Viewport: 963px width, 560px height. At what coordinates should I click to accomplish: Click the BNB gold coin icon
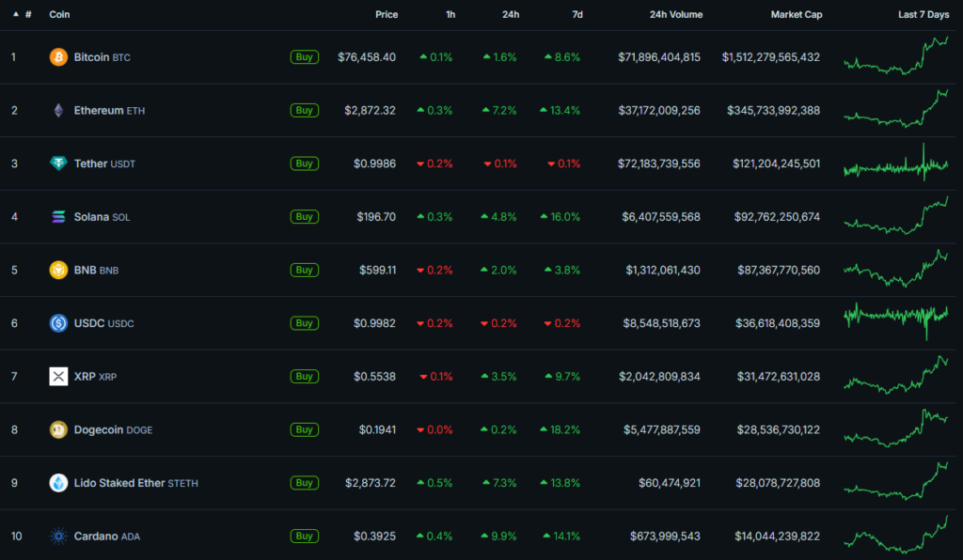59,270
